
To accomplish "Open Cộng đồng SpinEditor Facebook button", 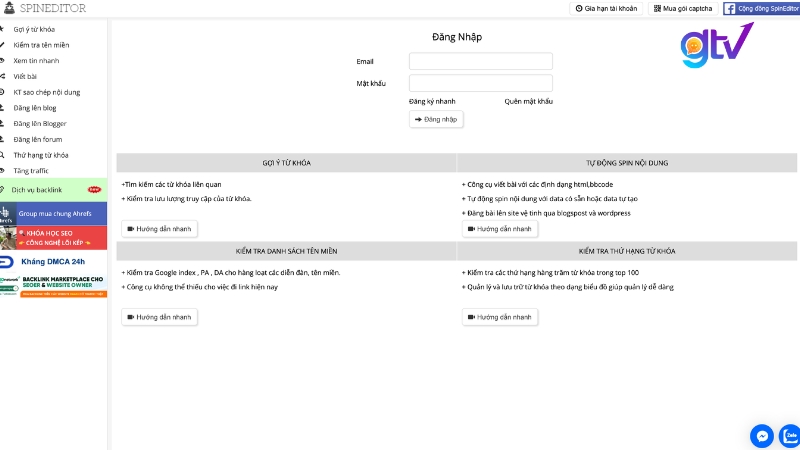I will tap(761, 8).
